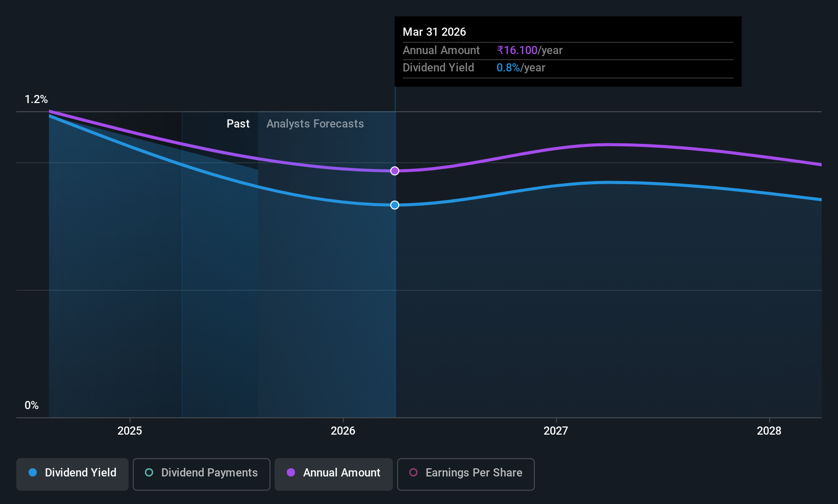Click the 2028 x-axis label

(769, 431)
